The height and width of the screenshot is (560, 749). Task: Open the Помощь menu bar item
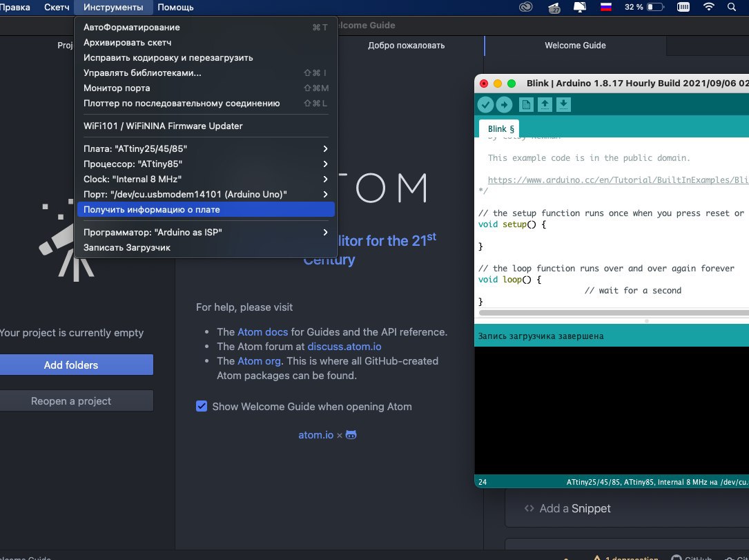pyautogui.click(x=175, y=7)
